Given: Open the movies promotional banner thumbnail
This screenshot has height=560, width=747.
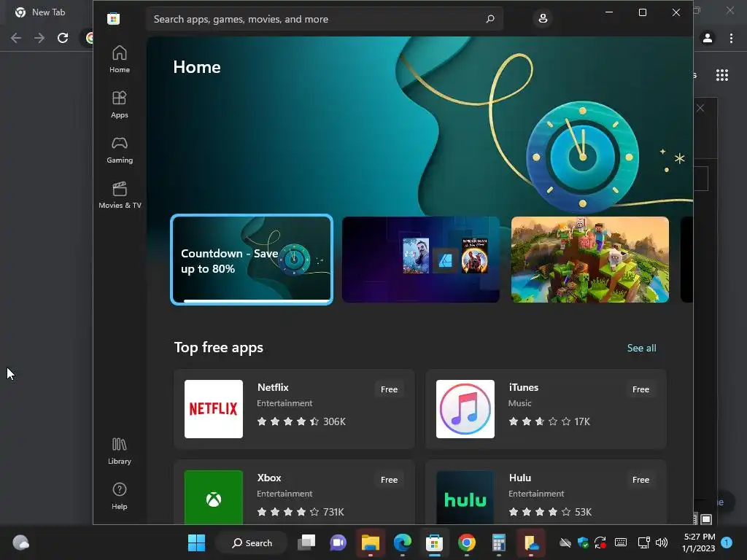Looking at the screenshot, I should pos(421,260).
